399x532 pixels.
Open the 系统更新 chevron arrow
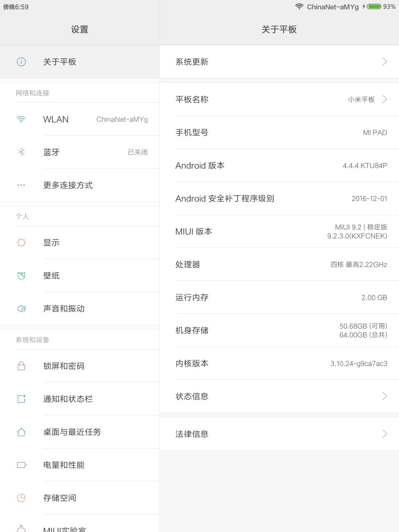[x=385, y=62]
